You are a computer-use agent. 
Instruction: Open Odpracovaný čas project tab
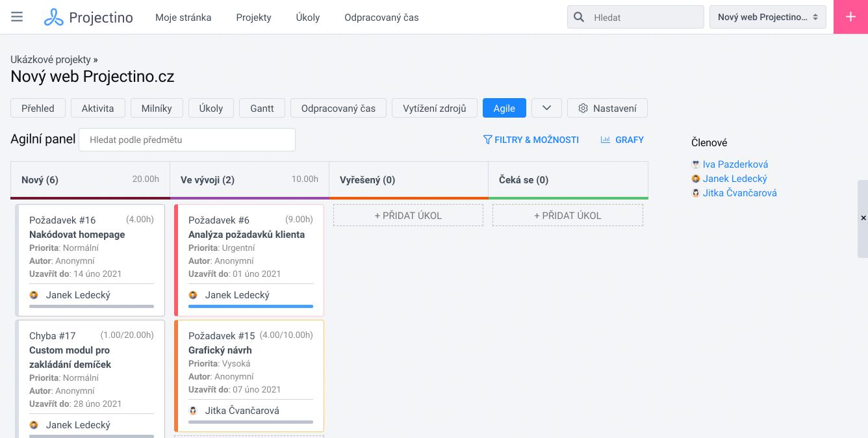338,108
